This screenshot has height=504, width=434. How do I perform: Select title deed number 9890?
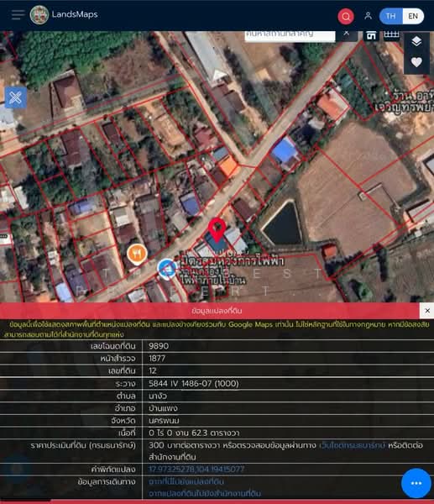pos(159,346)
